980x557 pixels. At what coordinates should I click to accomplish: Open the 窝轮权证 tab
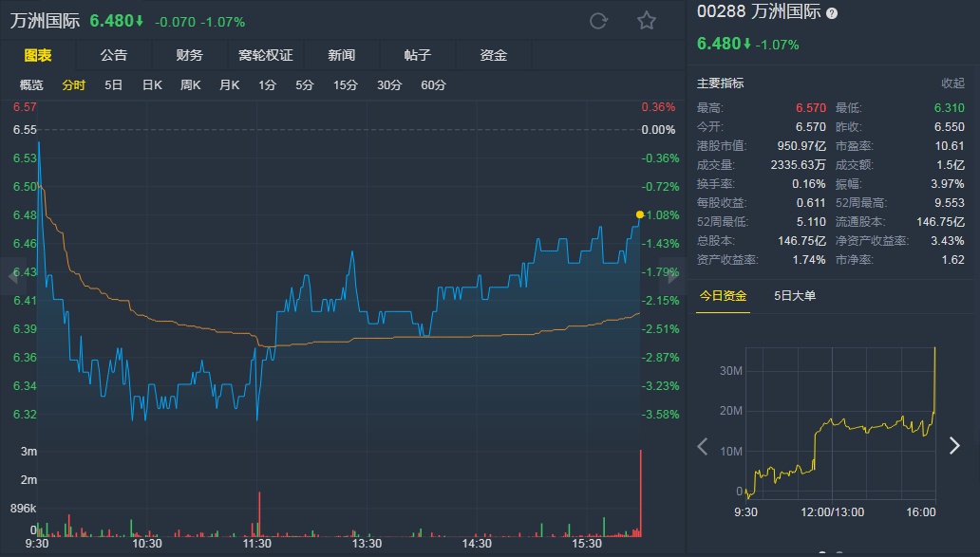[x=266, y=55]
